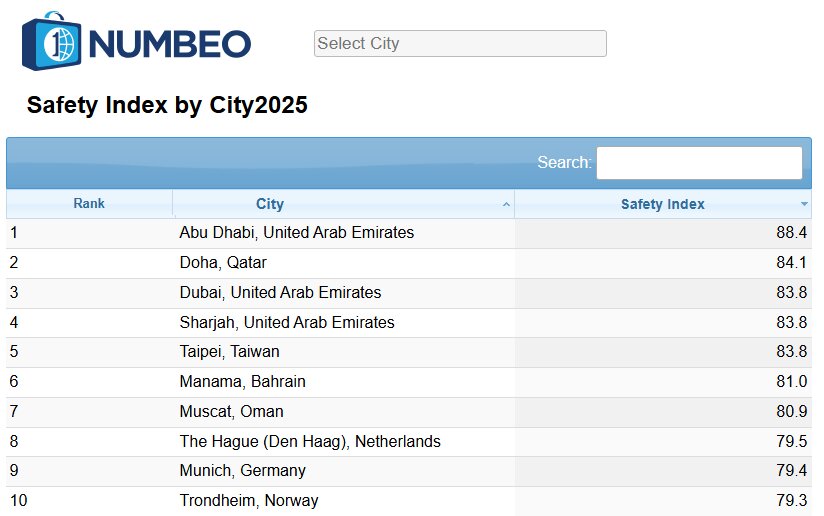Image resolution: width=824 pixels, height=516 pixels.
Task: Click descending sort arrow in Safety Index header
Action: (x=804, y=204)
